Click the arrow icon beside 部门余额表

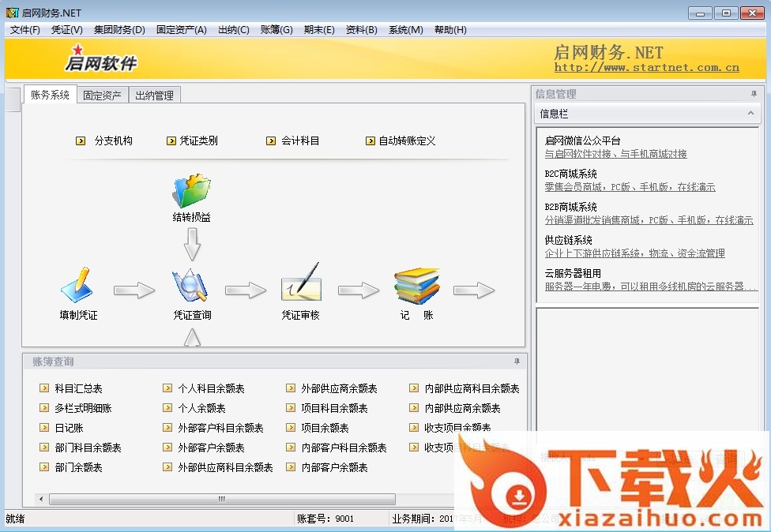[x=44, y=466]
